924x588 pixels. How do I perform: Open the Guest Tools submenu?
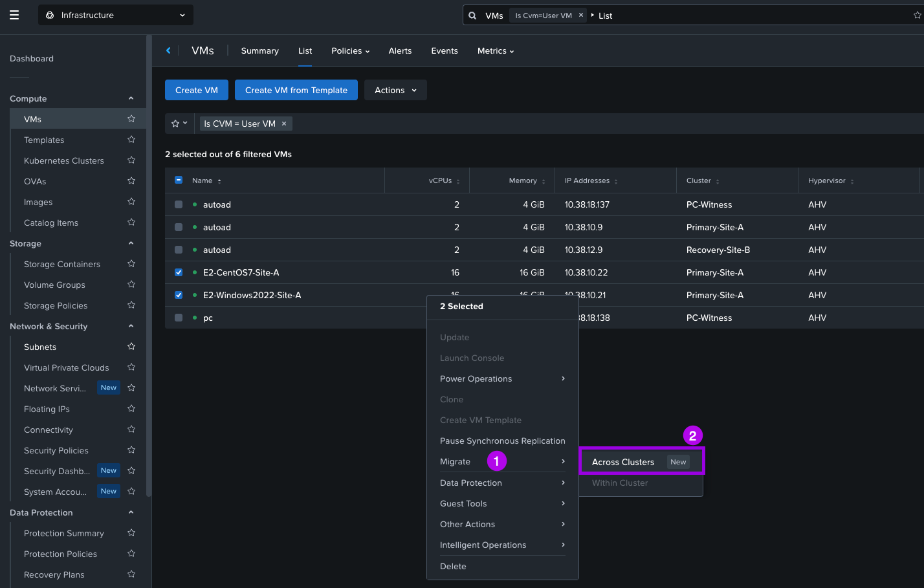coord(503,503)
